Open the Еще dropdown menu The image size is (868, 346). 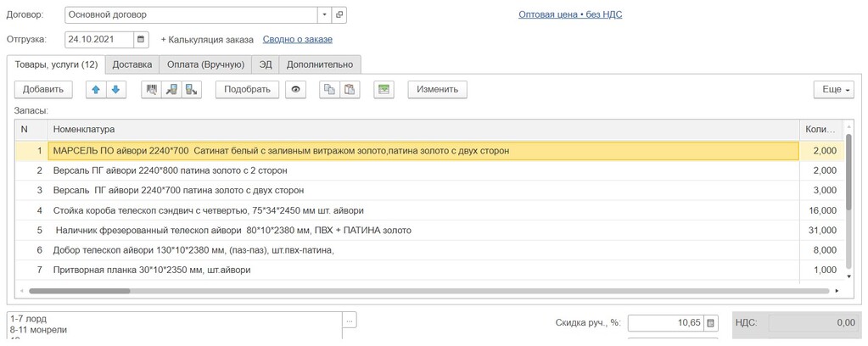tap(833, 89)
